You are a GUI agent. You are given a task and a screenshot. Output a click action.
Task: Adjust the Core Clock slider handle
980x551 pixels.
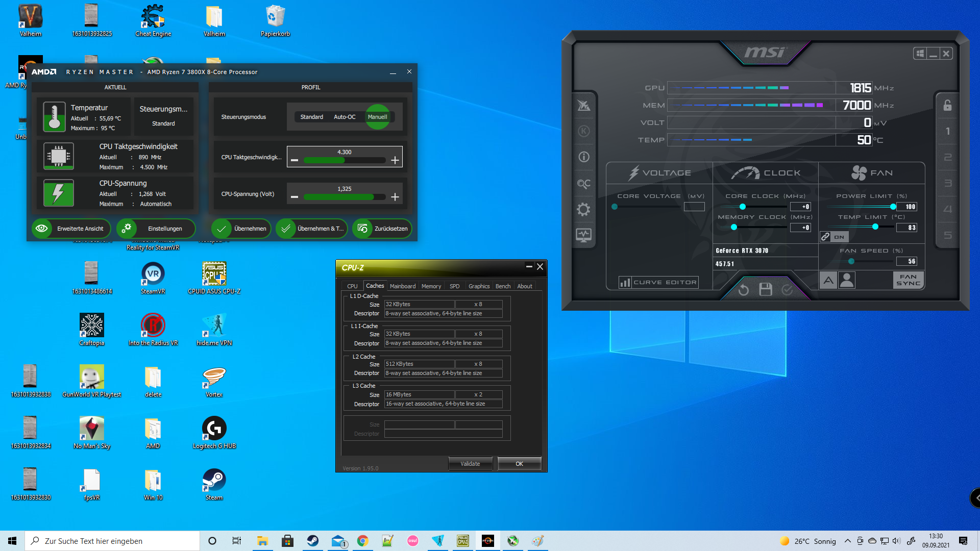click(743, 207)
